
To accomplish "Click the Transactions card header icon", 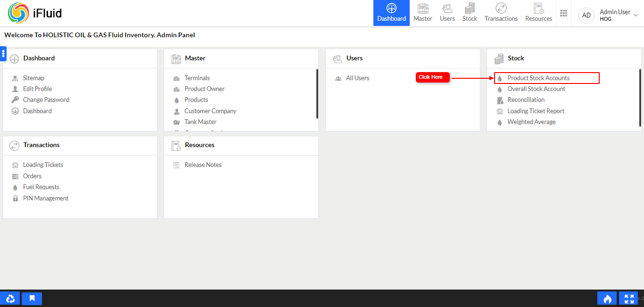I will [x=15, y=145].
